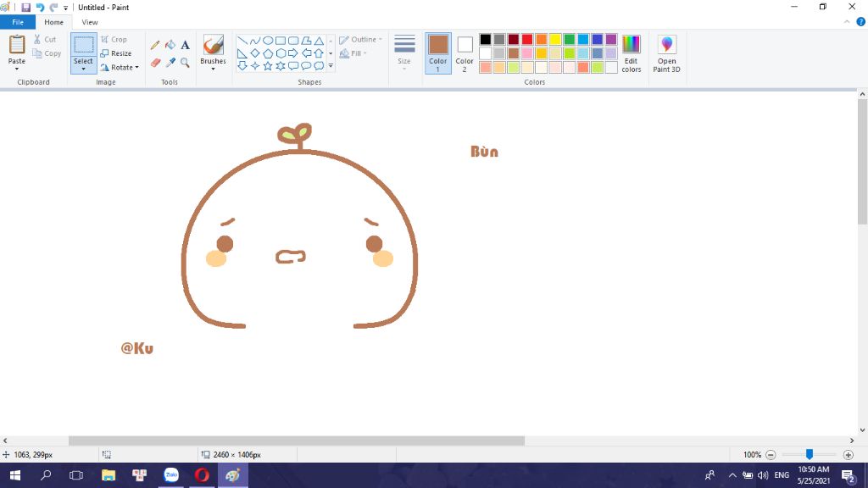Select the Eraser tool
Viewport: 868px width, 488px height.
(155, 63)
